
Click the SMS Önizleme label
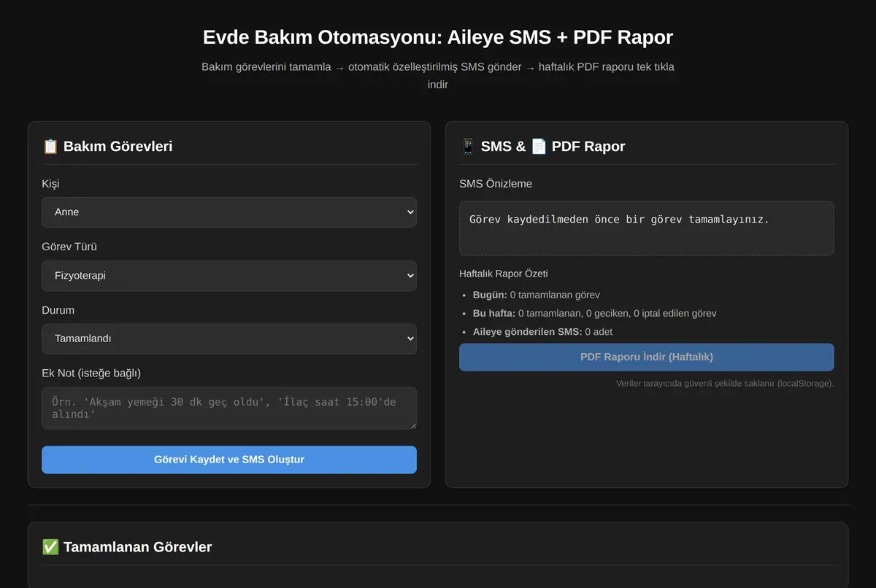tap(496, 184)
